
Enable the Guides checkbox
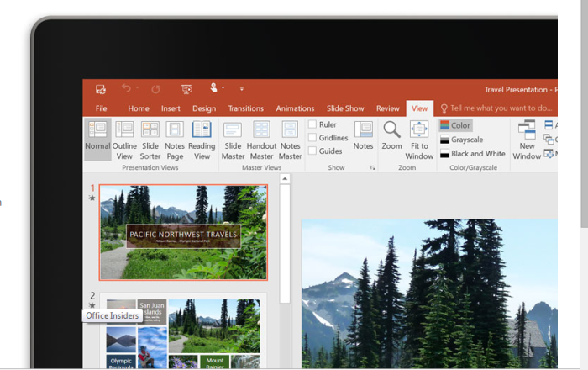click(x=312, y=151)
